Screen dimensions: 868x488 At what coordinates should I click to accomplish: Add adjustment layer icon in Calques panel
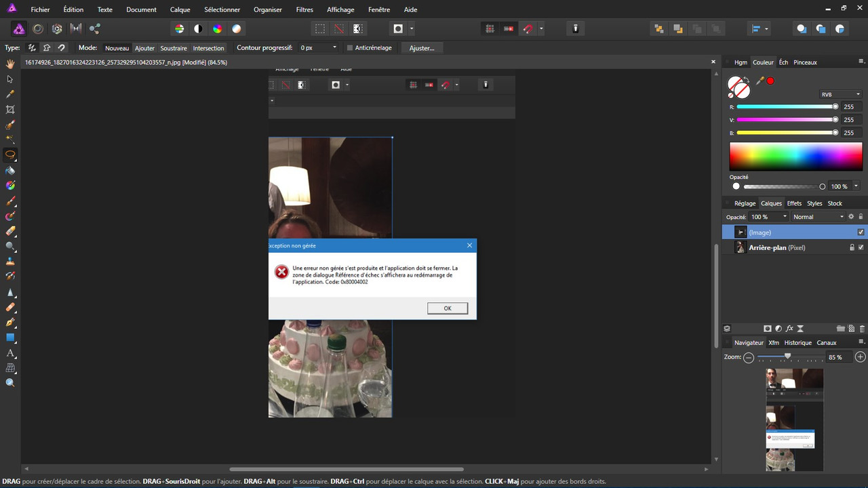point(778,329)
